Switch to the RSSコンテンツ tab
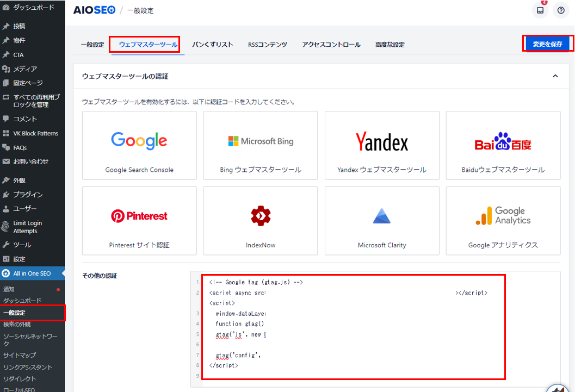 tap(267, 45)
